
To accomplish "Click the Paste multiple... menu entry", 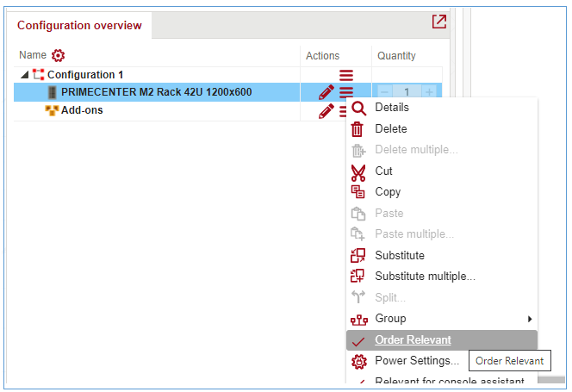I will click(442, 234).
